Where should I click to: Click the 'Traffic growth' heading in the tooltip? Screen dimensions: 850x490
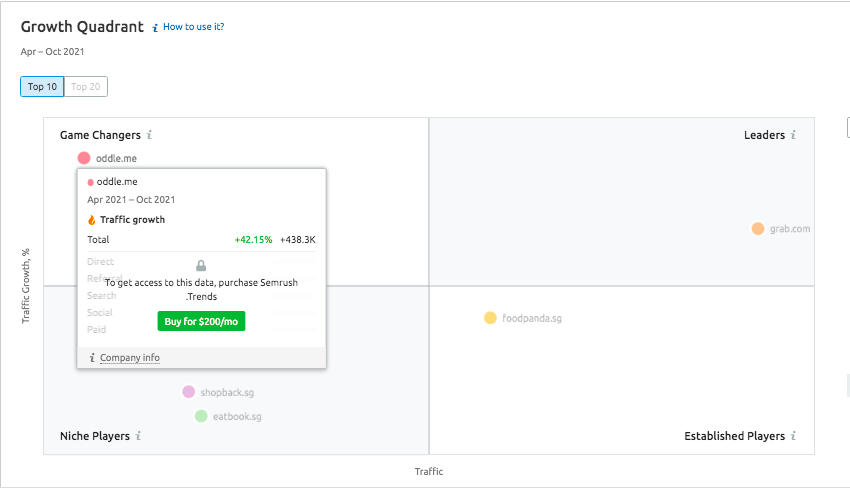132,220
